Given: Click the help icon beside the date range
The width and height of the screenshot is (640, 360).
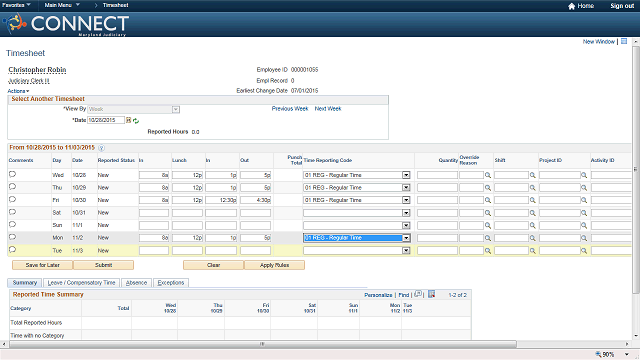Looking at the screenshot, I should (101, 148).
